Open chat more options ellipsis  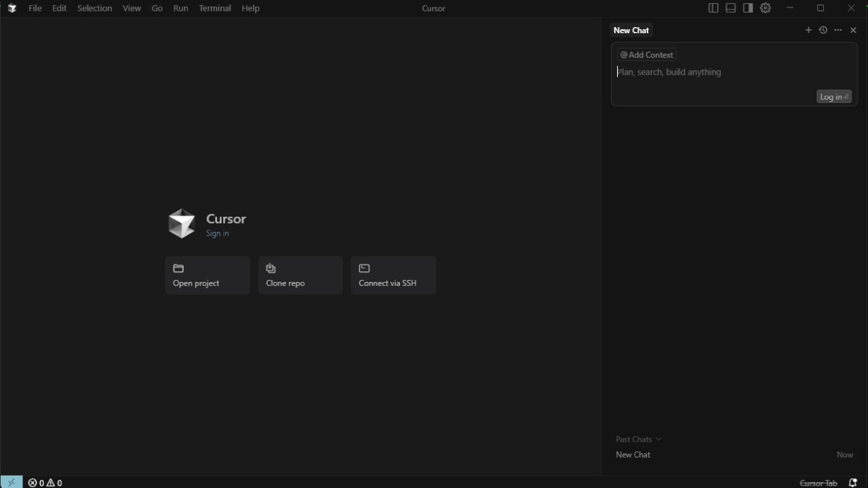(x=838, y=30)
